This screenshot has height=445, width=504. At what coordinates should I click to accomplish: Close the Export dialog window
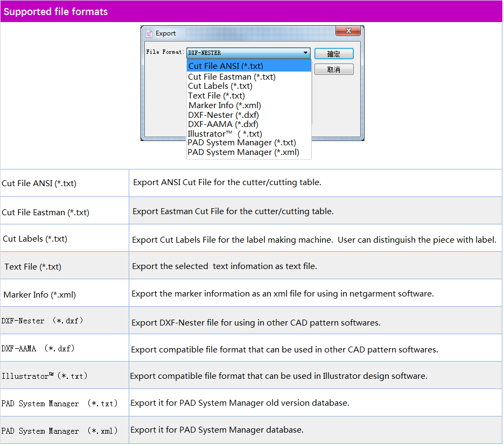point(348,31)
